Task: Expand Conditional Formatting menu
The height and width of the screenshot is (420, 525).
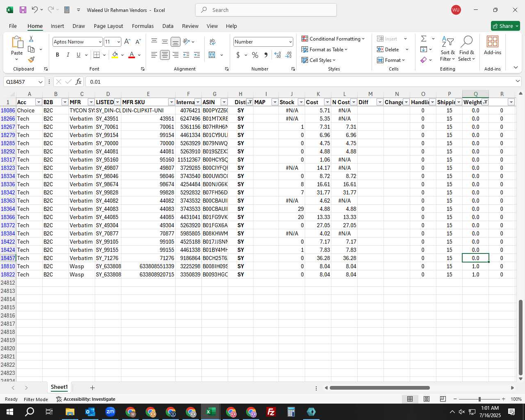Action: coord(333,39)
